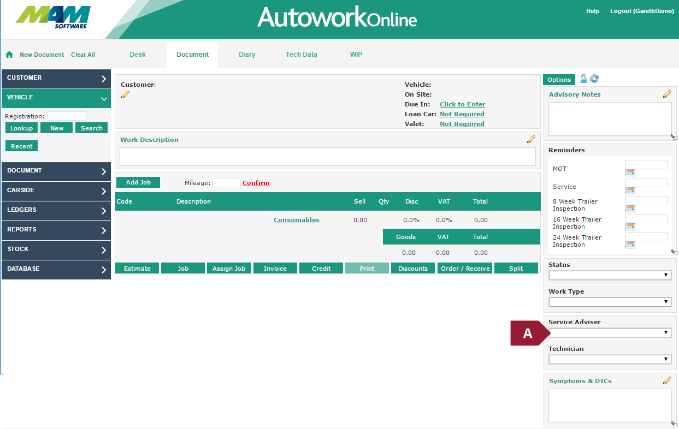Click the home icon beside New Document
The height and width of the screenshot is (429, 679).
click(x=10, y=55)
